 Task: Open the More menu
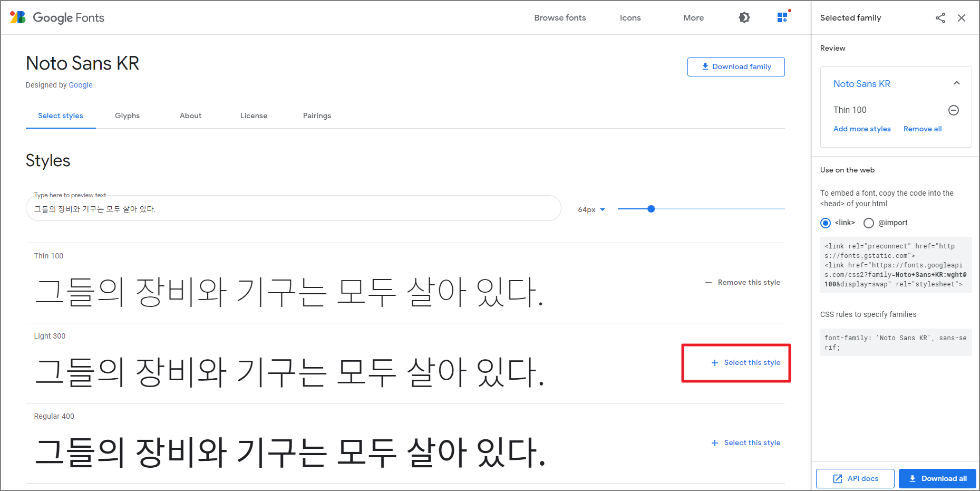tap(694, 17)
